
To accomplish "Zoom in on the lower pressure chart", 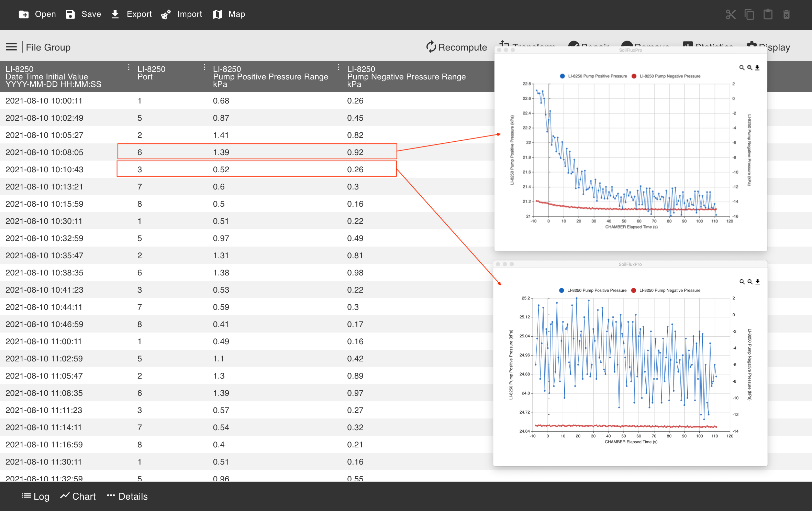I will 742,282.
